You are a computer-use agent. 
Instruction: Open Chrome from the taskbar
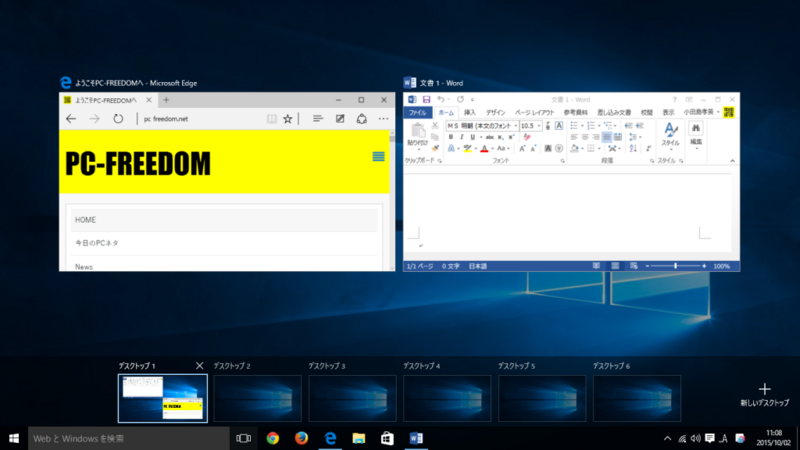click(272, 438)
